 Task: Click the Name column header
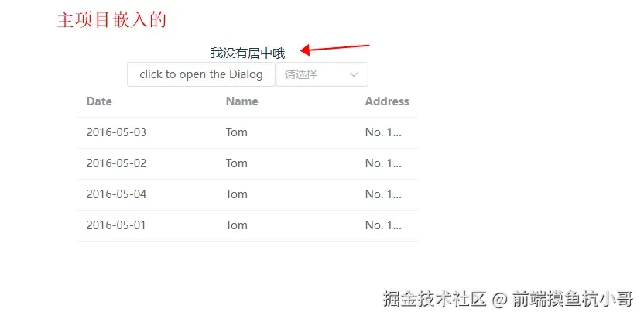[x=242, y=101]
